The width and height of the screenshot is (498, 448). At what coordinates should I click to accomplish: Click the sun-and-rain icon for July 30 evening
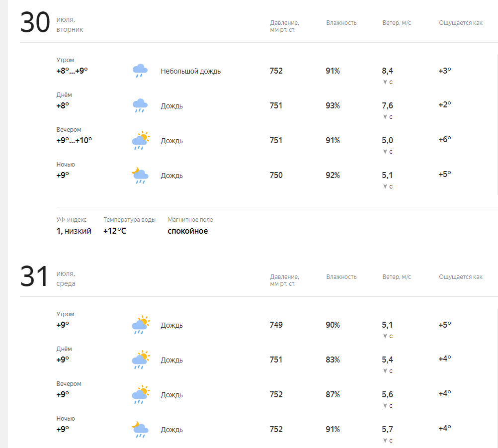click(141, 140)
